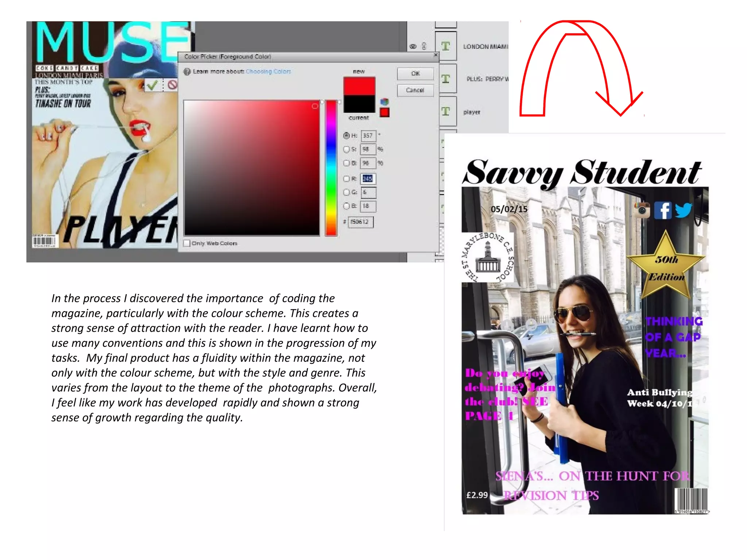Screen dimensions: 747x560
Task: Click the blue value field showing 18
Action: (x=368, y=206)
